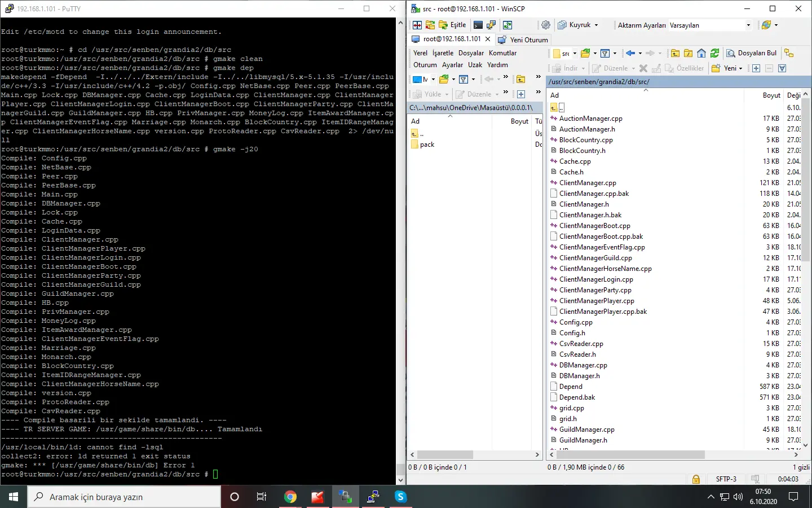
Task: Open the terminal console icon in WinSCP toolbar
Action: [478, 25]
